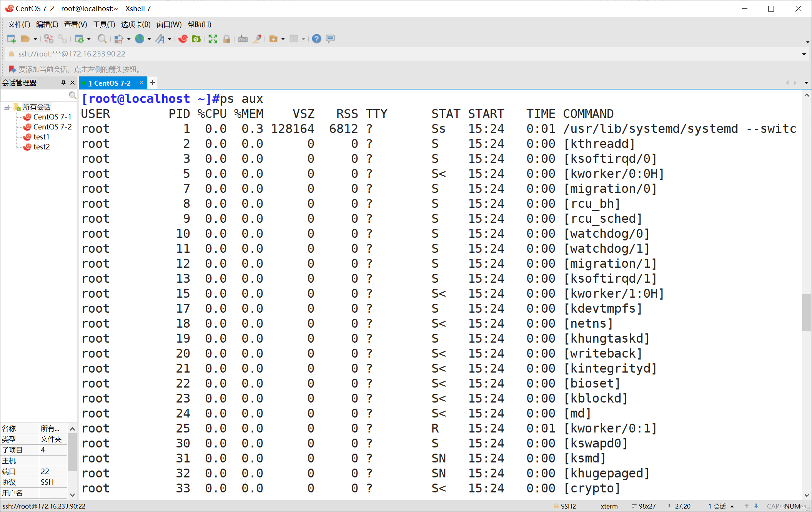The image size is (812, 512).
Task: Open the 查看(V) menu
Action: (x=75, y=24)
